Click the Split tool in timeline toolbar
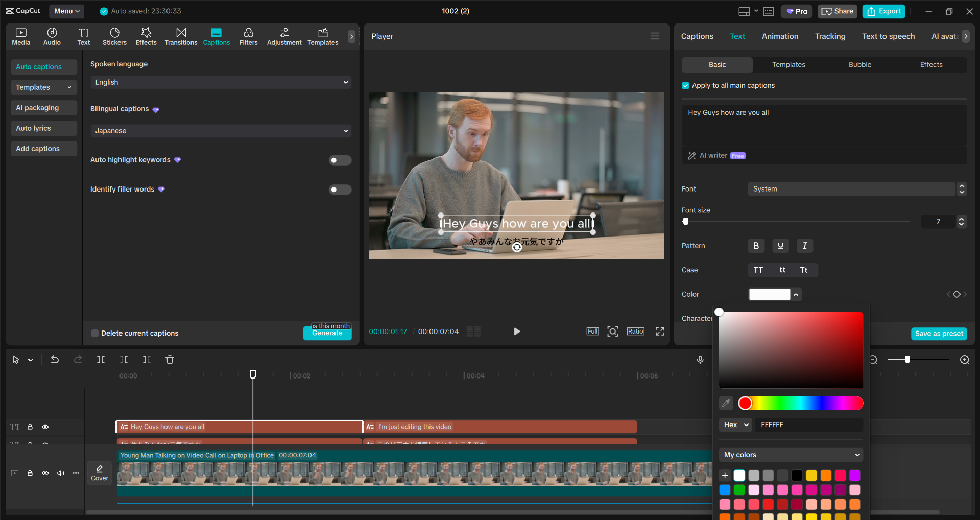 pos(101,360)
